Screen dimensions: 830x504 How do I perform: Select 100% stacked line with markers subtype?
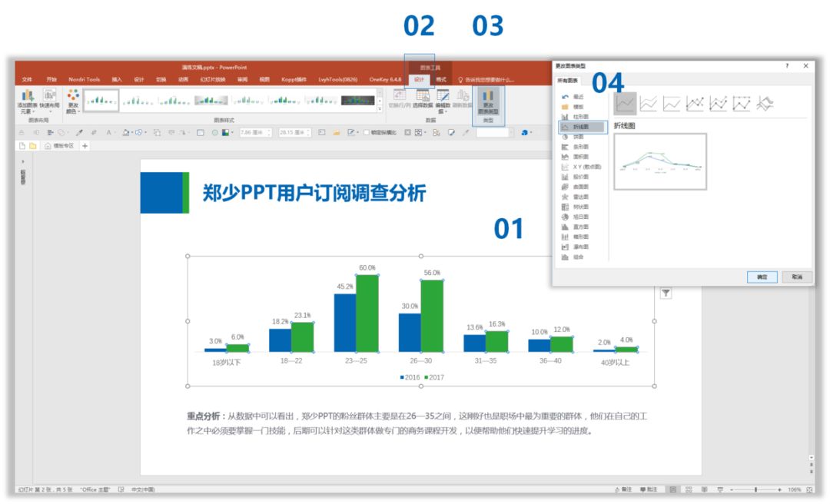pos(741,103)
